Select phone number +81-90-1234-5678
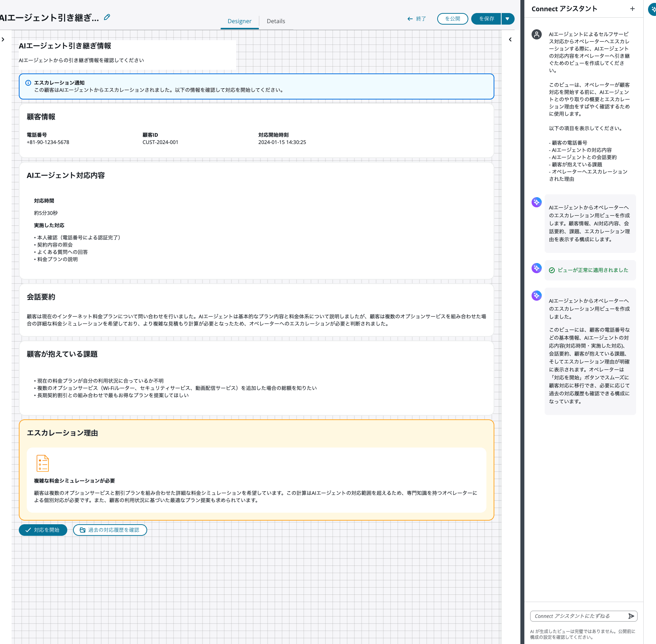The width and height of the screenshot is (656, 644). (x=48, y=142)
